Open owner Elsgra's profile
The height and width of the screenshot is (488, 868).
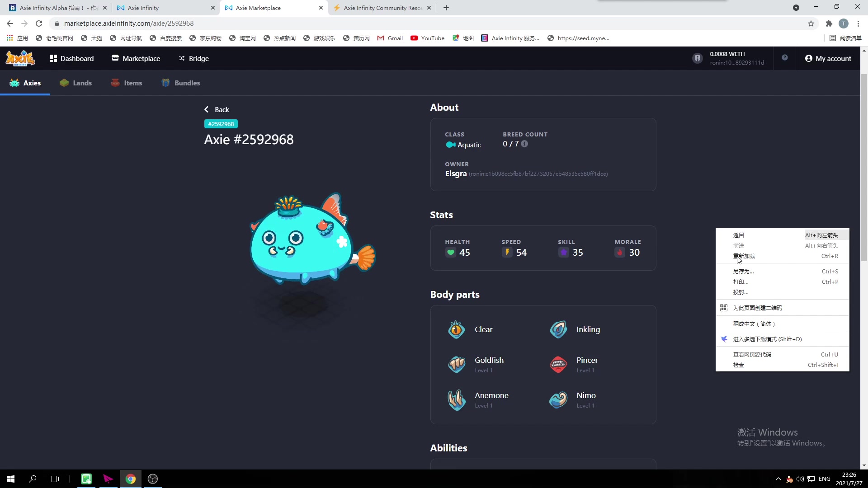[456, 174]
